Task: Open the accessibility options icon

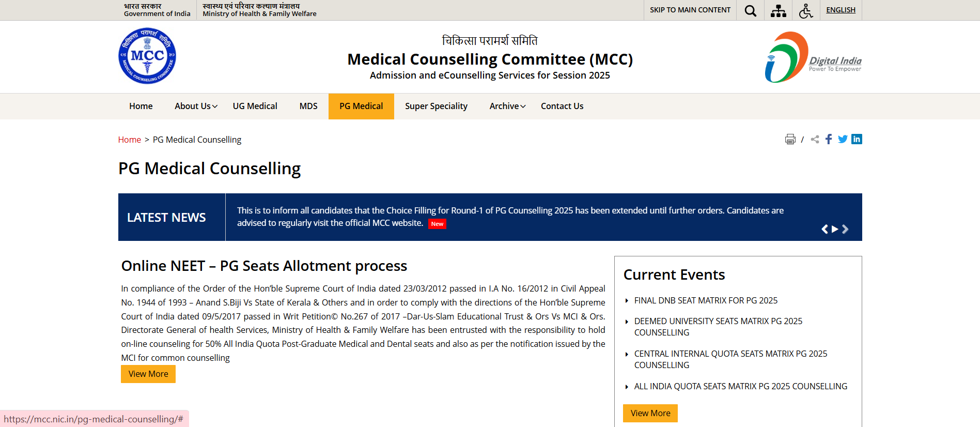Action: click(x=806, y=10)
